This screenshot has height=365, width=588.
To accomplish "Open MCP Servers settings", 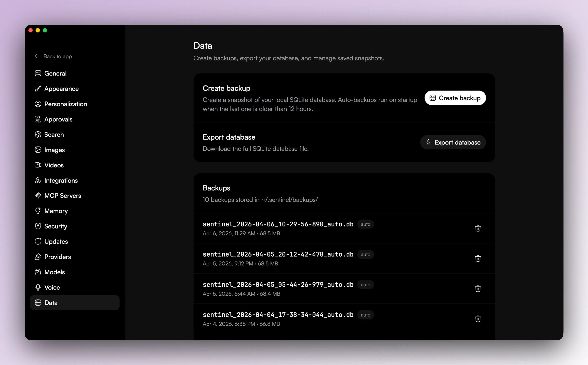I will click(x=75, y=196).
